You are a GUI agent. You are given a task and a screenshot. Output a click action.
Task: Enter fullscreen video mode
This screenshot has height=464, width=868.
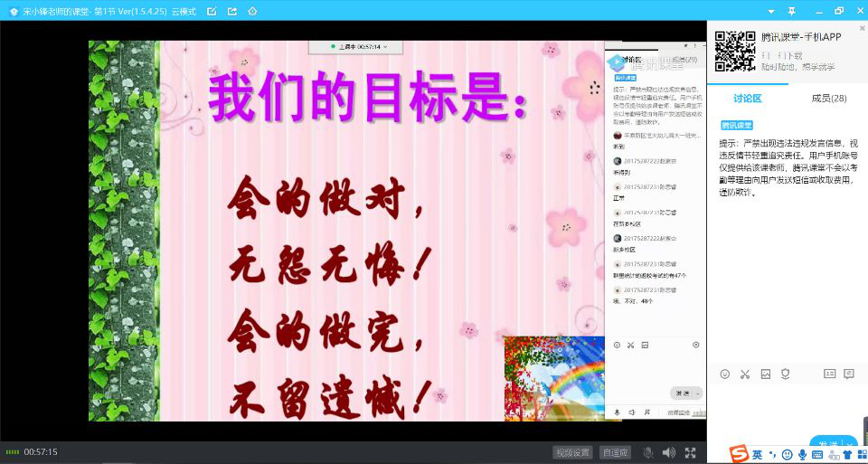690,452
